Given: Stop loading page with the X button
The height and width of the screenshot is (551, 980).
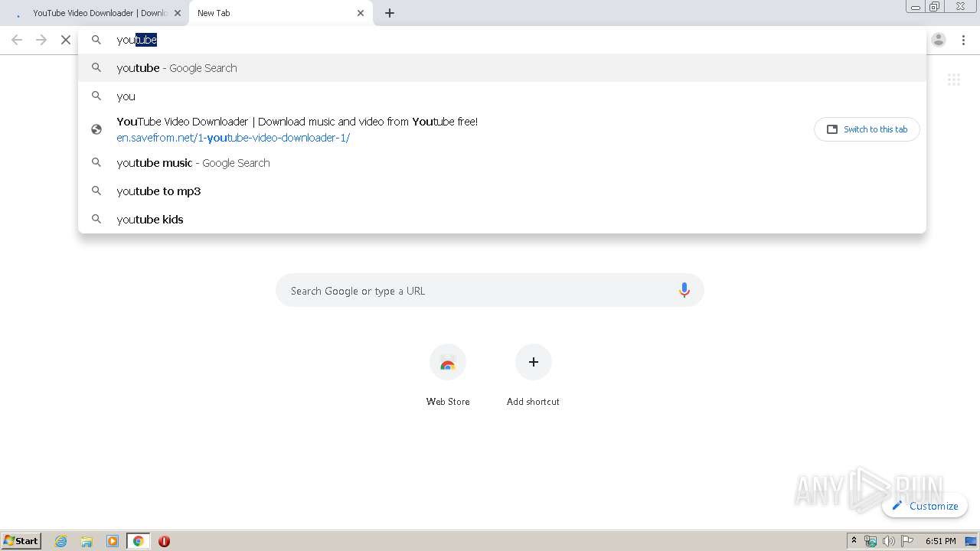Looking at the screenshot, I should point(66,40).
